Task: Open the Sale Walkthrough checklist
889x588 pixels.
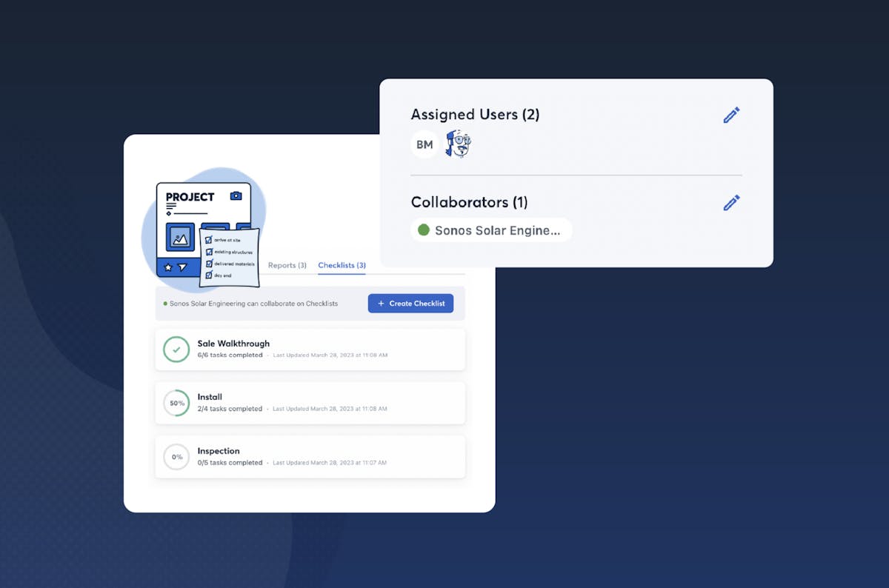Action: point(310,350)
